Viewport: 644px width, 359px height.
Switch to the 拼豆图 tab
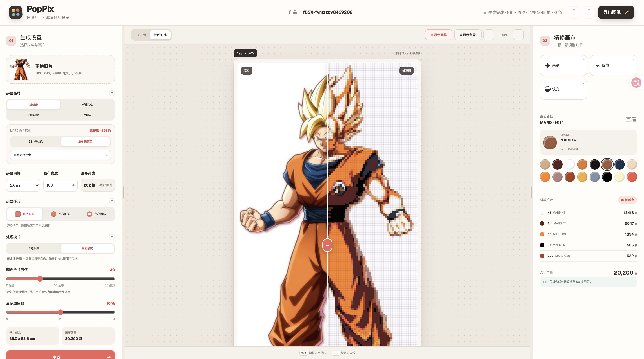(x=141, y=35)
